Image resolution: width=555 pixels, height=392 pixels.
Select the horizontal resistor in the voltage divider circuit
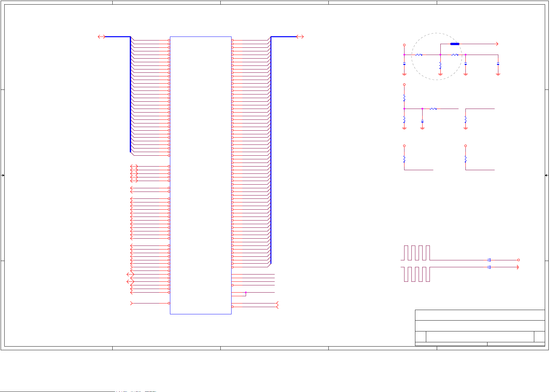point(433,109)
